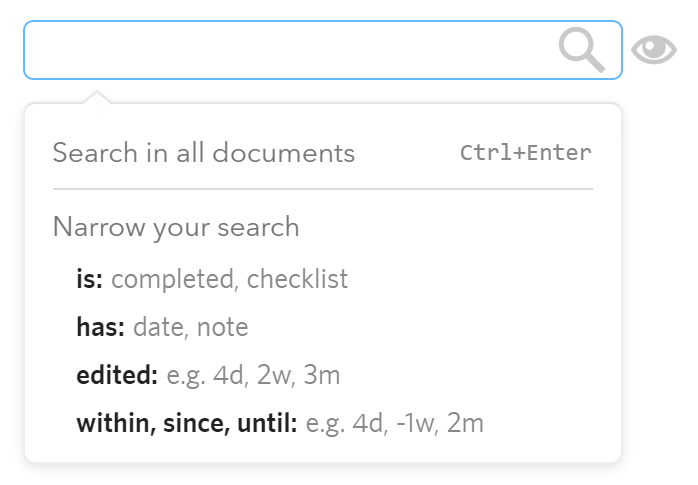Click the "Narrow your search" heading
Screen dimensions: 698x485
176,227
